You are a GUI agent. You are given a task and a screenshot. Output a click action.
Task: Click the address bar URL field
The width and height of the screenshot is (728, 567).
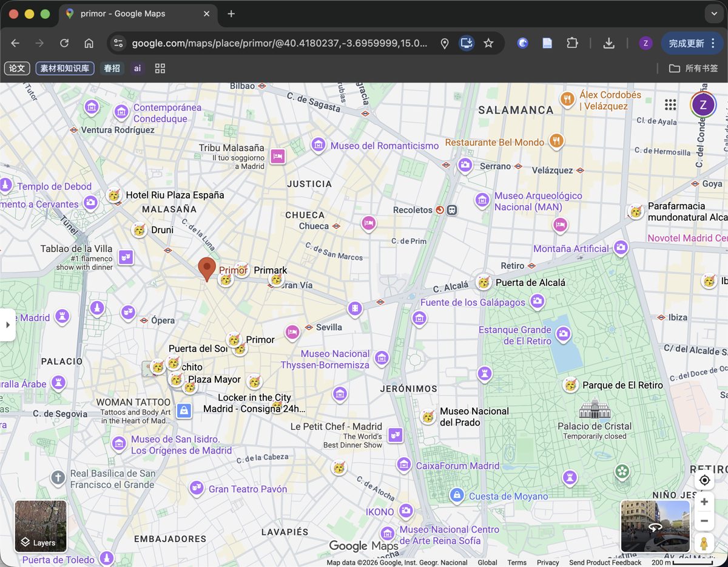(279, 43)
